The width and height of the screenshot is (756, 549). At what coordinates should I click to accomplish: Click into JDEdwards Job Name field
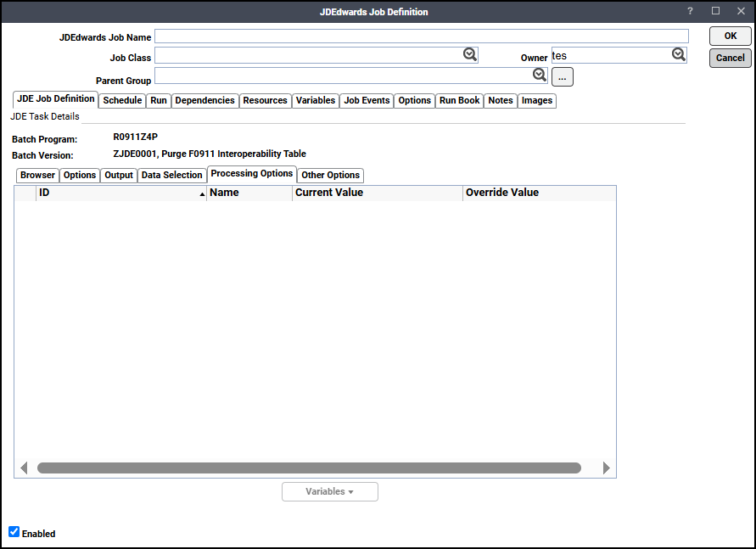click(x=422, y=36)
